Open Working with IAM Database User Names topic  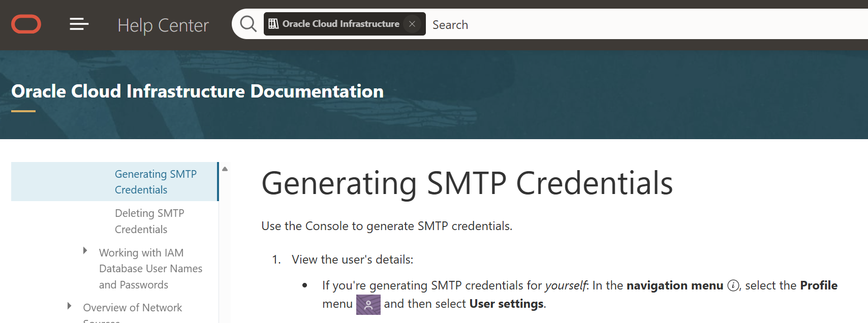coord(150,268)
